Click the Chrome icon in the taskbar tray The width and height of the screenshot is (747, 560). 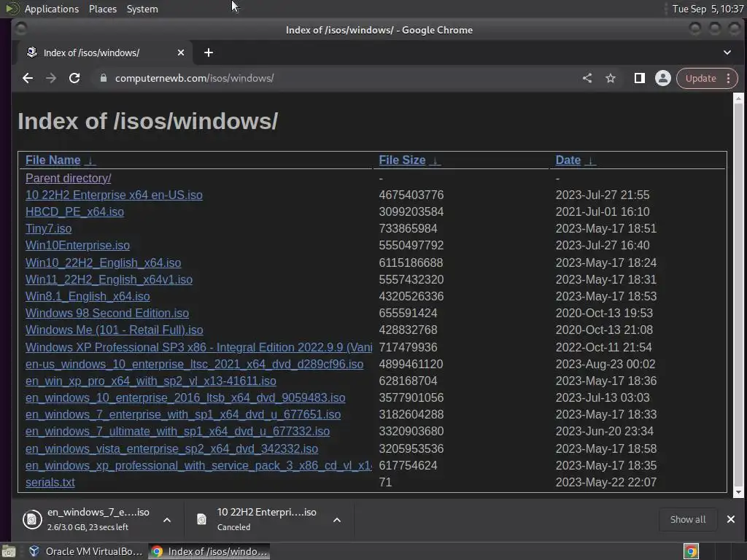pos(691,551)
